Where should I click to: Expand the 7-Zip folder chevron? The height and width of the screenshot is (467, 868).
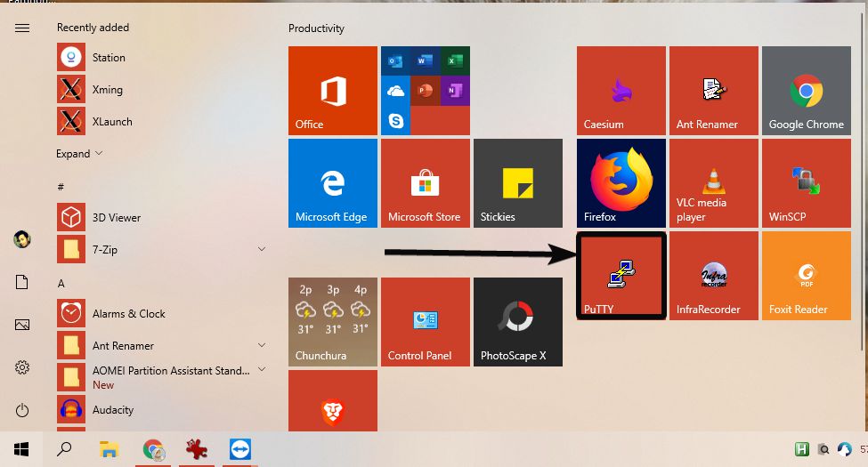262,250
